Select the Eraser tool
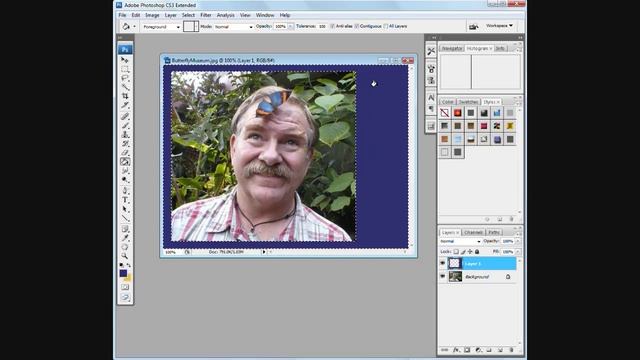This screenshot has height=360, width=640. click(x=125, y=153)
